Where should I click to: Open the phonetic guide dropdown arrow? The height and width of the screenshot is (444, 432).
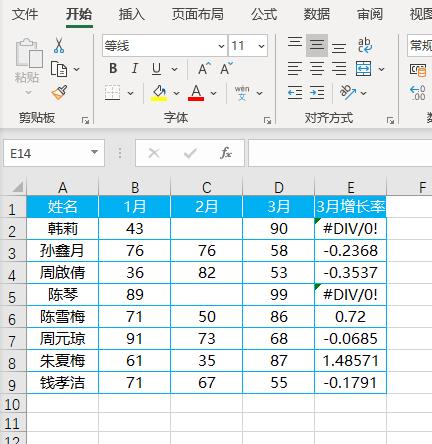click(x=259, y=93)
